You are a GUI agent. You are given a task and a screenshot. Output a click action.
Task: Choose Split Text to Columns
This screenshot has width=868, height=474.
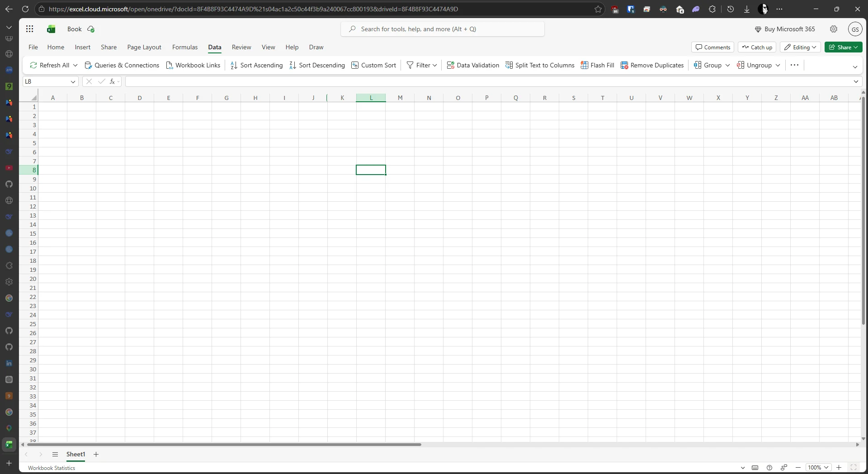pos(540,65)
